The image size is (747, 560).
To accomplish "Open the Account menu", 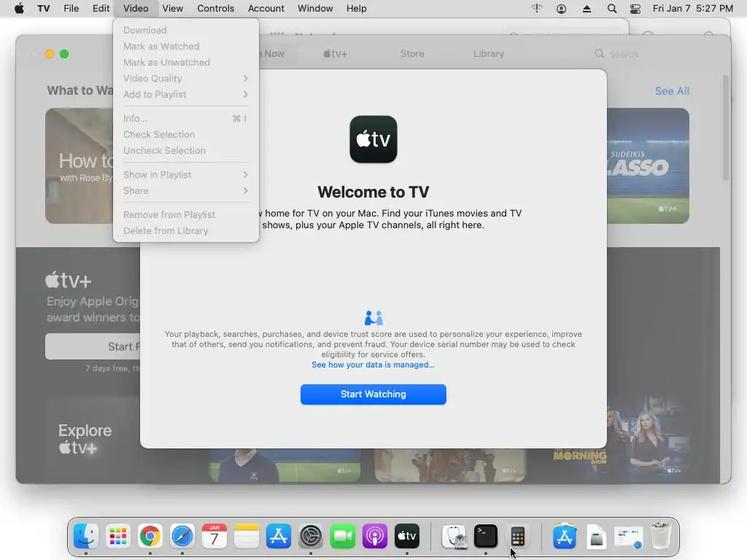I will coord(266,9).
